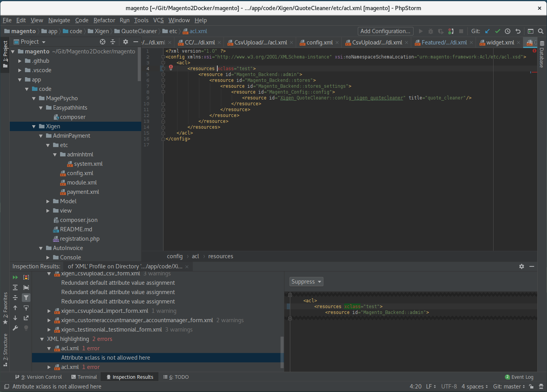
Task: Collapse all inspection results icon
Action: click(x=15, y=298)
